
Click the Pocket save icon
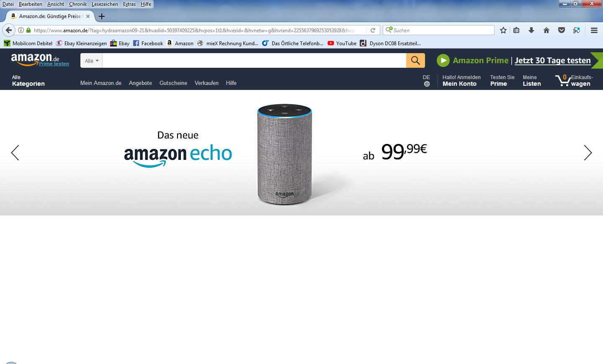[x=562, y=30]
